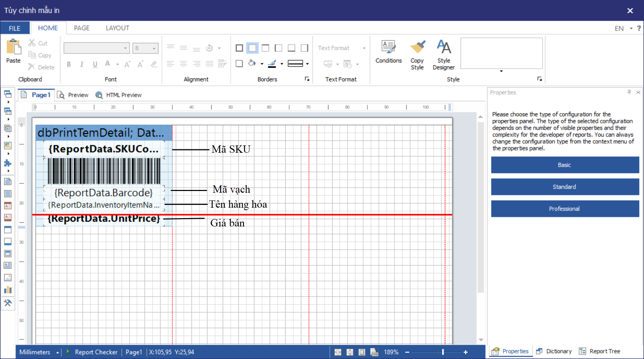The width and height of the screenshot is (644, 359).
Task: Open the font size dropdown
Action: pos(154,48)
